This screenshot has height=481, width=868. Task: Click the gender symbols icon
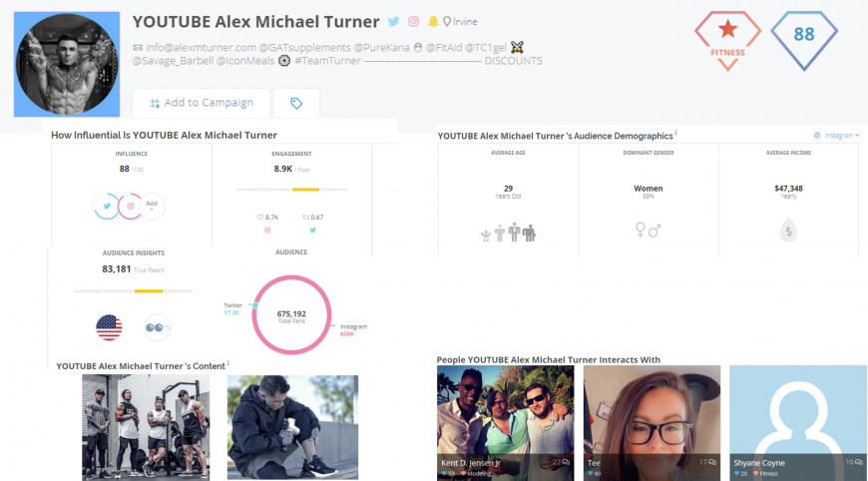[648, 231]
